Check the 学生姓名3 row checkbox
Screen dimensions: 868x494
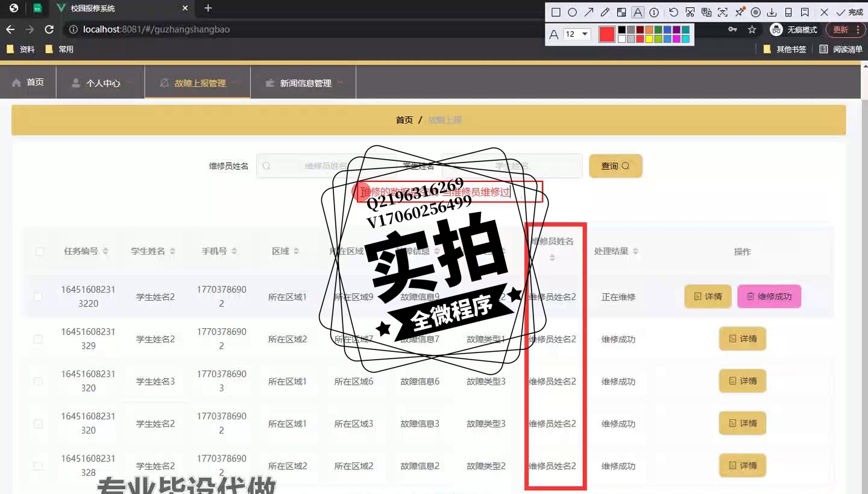[x=38, y=381]
